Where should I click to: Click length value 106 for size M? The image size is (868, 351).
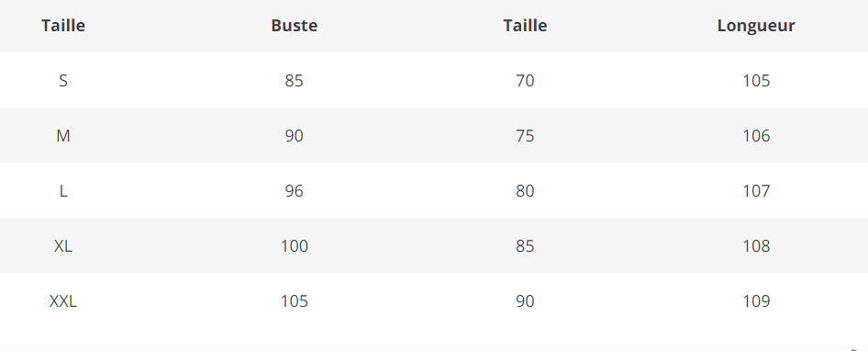[756, 136]
